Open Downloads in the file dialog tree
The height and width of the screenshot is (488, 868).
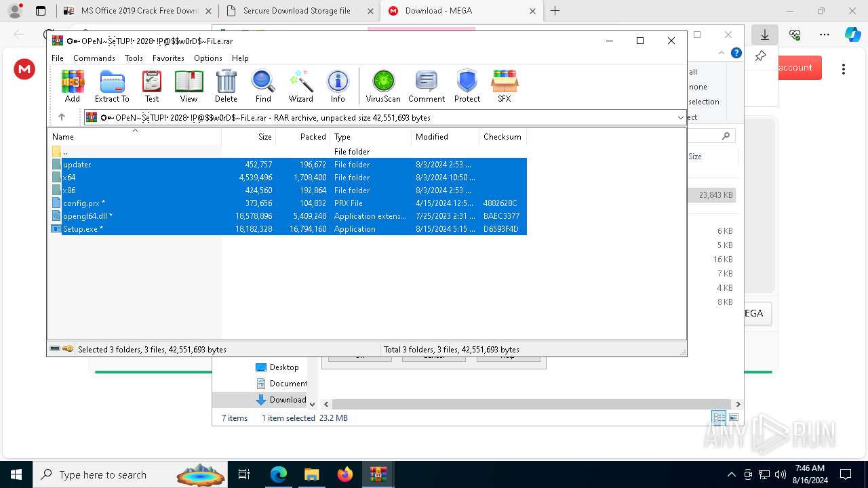click(x=281, y=400)
